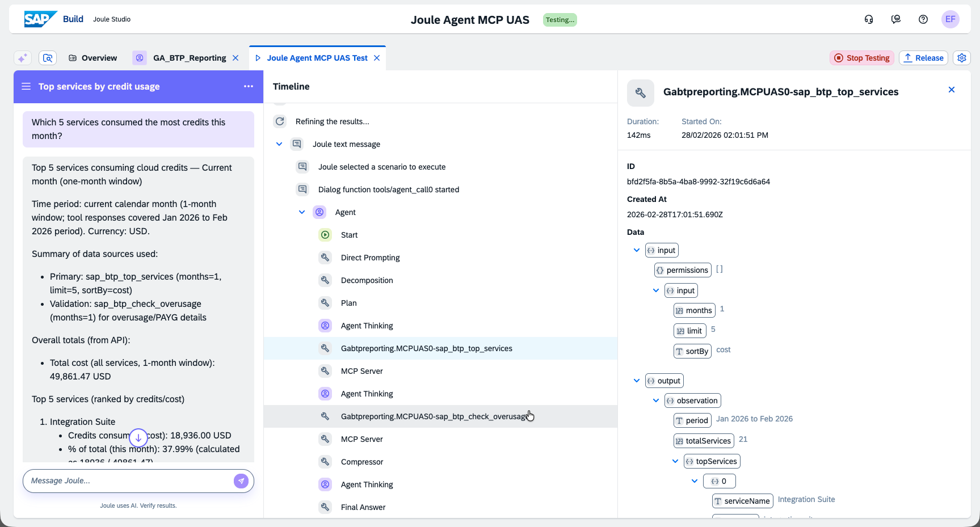The height and width of the screenshot is (527, 980).
Task: Click the limit field tag
Action: tap(689, 331)
